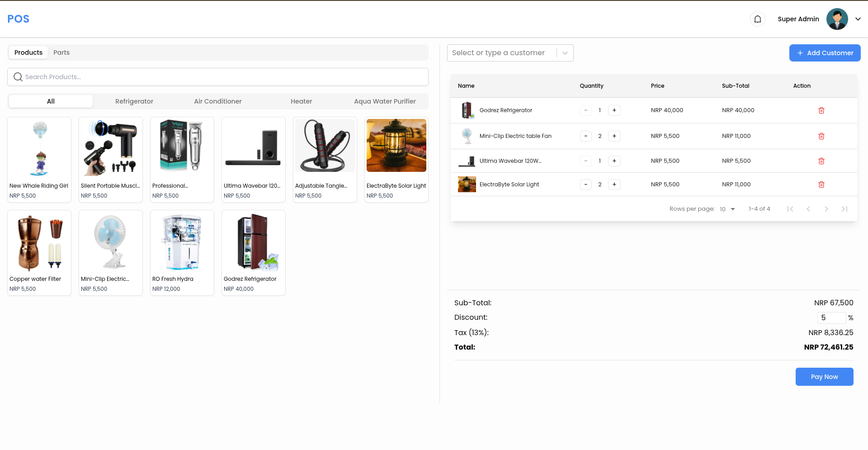The height and width of the screenshot is (450, 868).
Task: Open the rows per page dropdown
Action: (727, 209)
